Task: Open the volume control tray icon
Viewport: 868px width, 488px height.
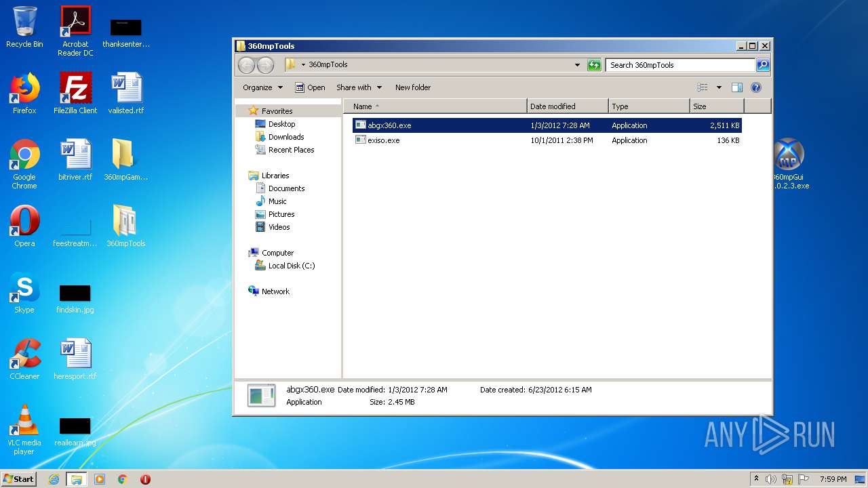Action: (771, 479)
